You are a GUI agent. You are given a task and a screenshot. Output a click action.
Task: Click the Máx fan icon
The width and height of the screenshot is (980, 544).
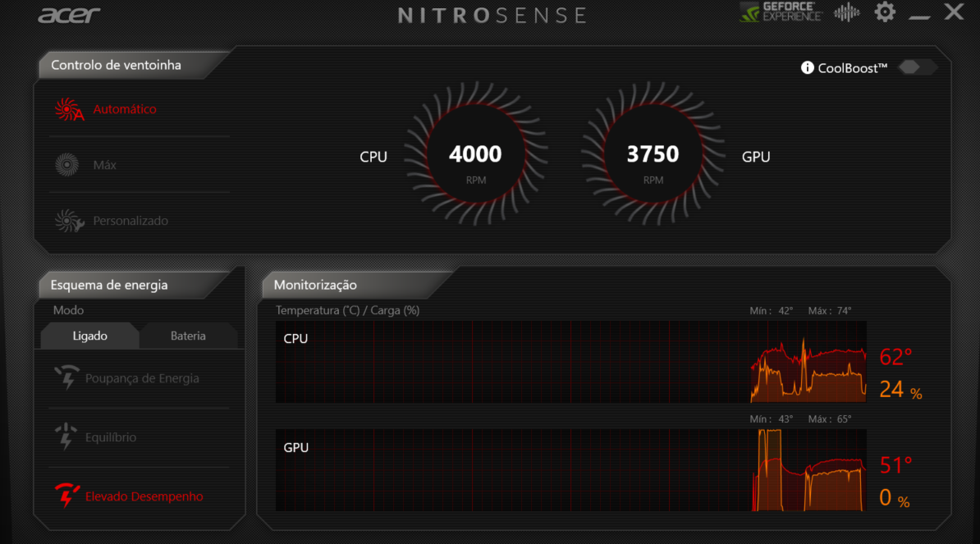(66, 164)
